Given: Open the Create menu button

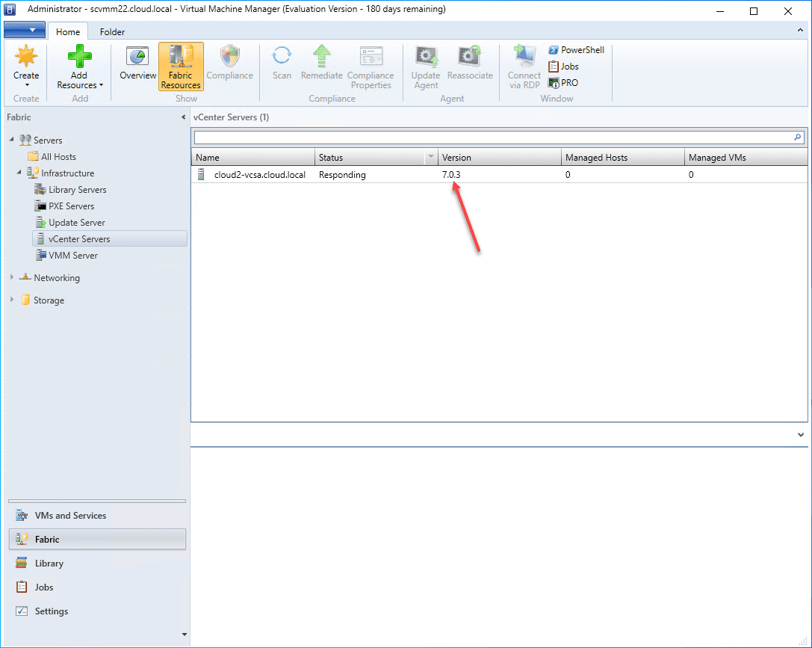Looking at the screenshot, I should click(x=26, y=67).
